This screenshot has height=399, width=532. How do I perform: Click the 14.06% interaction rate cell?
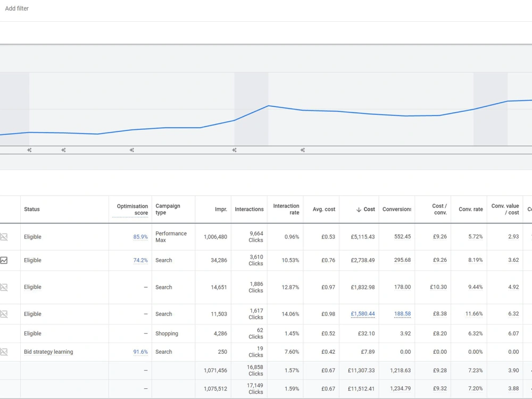[x=290, y=314]
